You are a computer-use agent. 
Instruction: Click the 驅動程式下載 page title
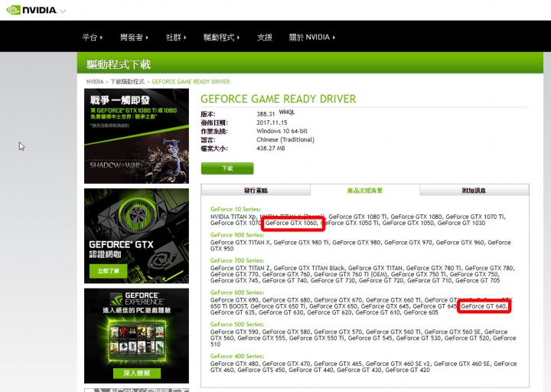(119, 64)
